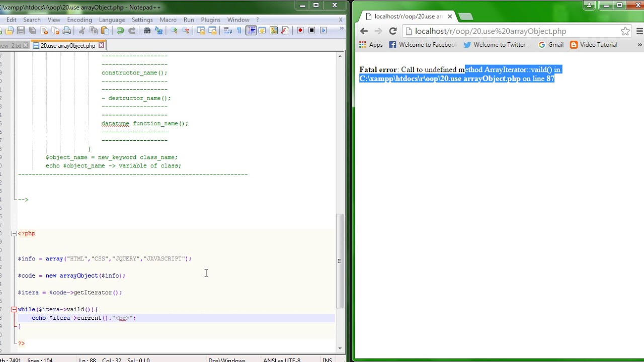Expand hidden Notepad++ toolbar icons chevron

[342, 28]
